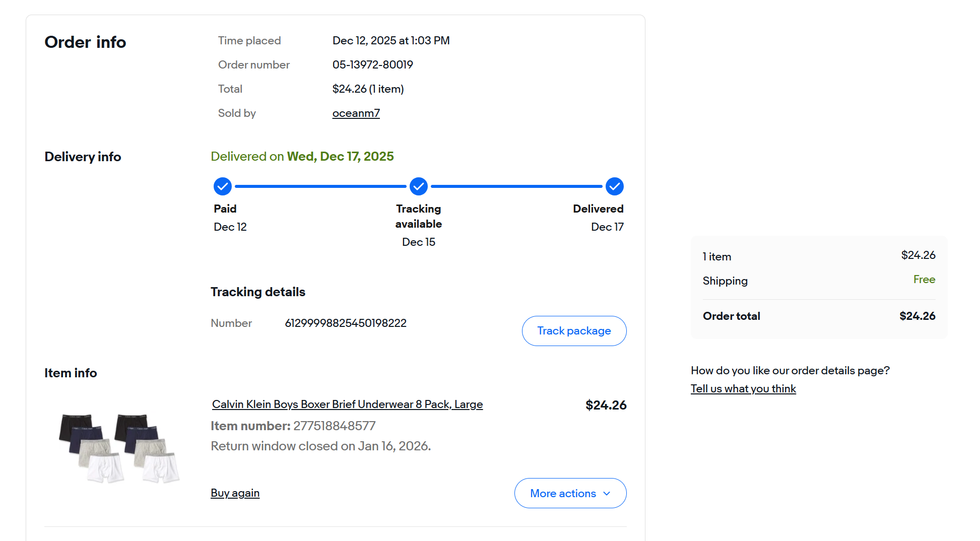Click the order number 05-13972-80019
Screen dimensions: 980x541
pyautogui.click(x=372, y=65)
